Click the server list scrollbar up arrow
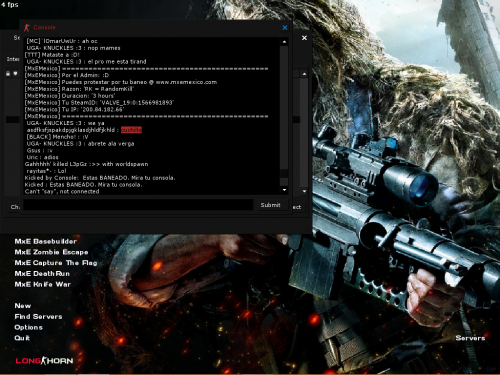Screen dimensions: 500x375 coord(304,74)
